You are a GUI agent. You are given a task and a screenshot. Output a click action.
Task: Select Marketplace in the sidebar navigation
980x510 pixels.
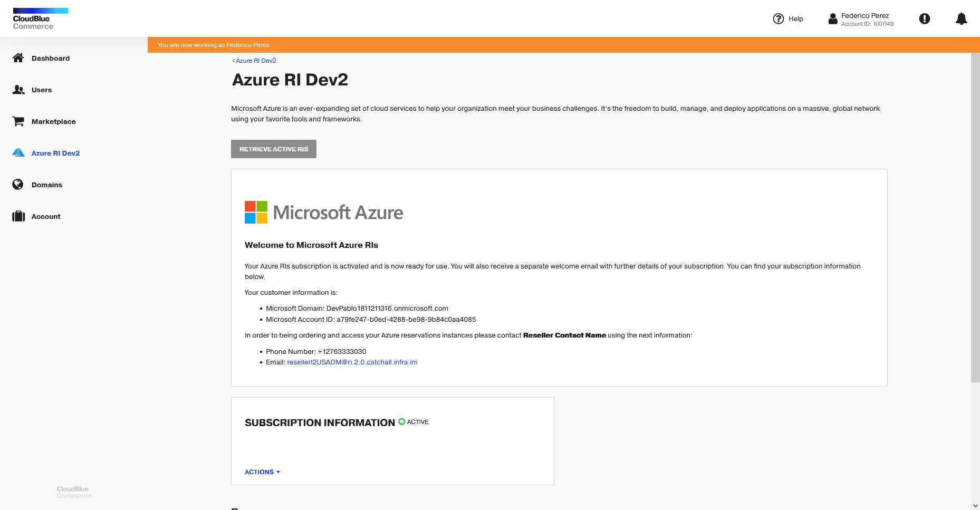54,121
